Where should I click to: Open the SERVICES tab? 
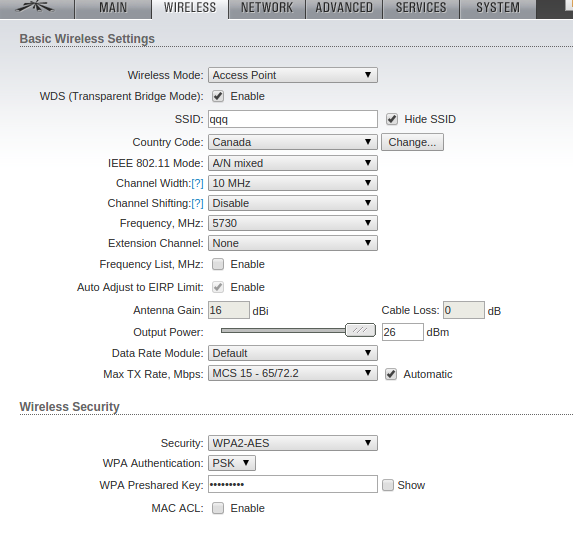point(421,8)
